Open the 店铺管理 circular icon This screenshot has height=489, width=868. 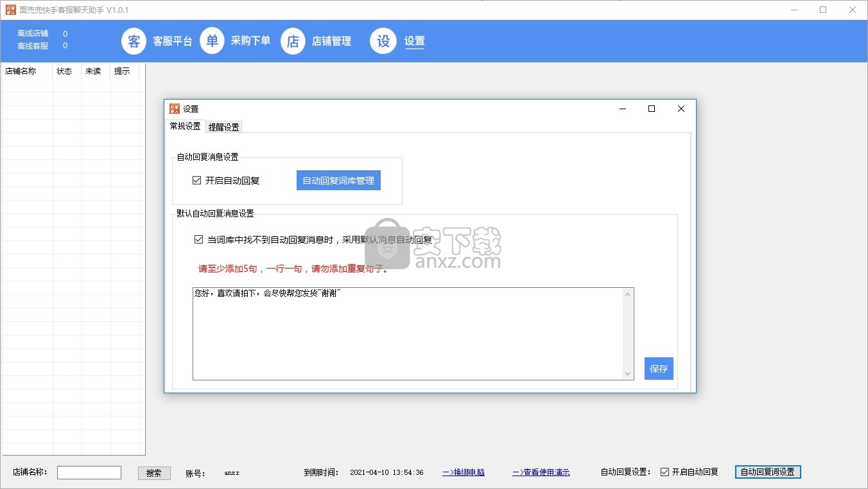[x=293, y=41]
